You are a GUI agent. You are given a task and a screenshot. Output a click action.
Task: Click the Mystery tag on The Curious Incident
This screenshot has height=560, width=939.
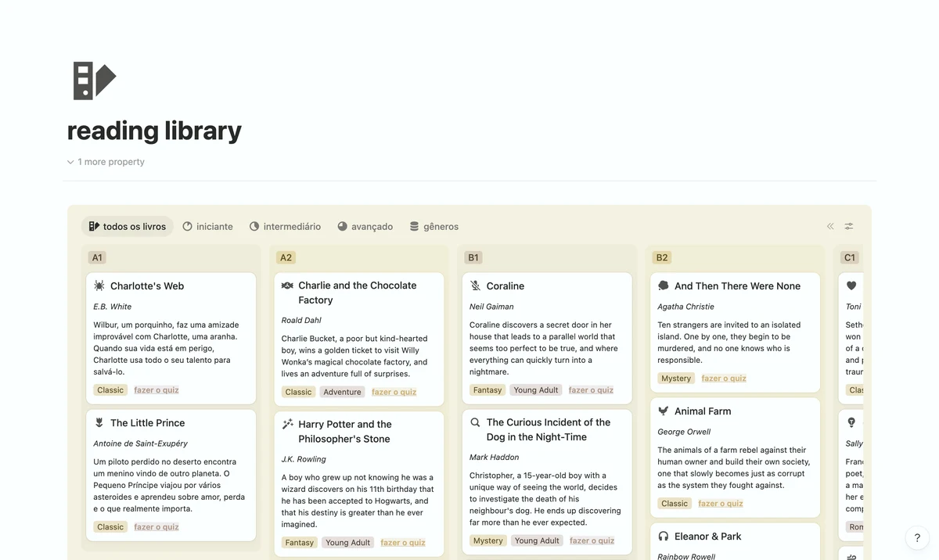488,540
